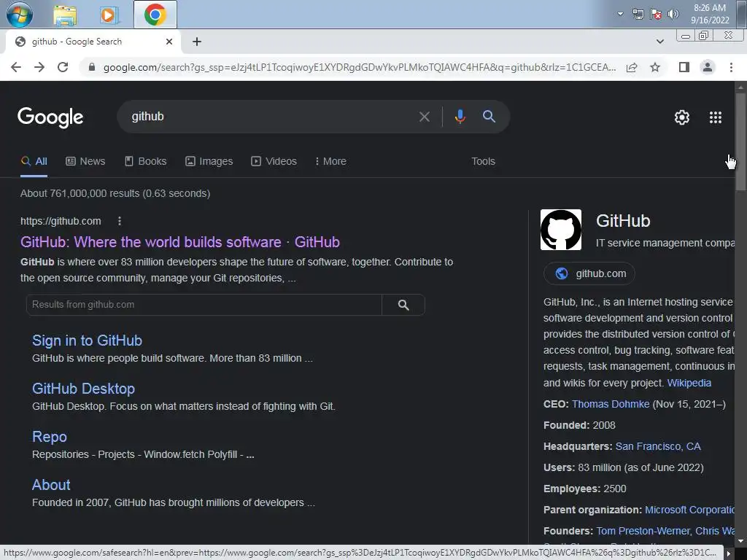Bookmark this page with the star

(x=655, y=67)
